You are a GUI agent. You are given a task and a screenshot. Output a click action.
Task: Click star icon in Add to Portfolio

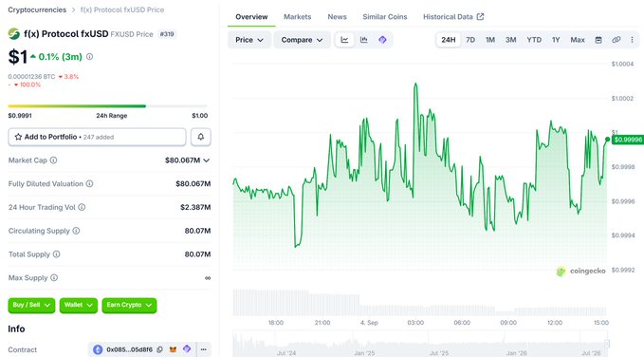tap(18, 137)
